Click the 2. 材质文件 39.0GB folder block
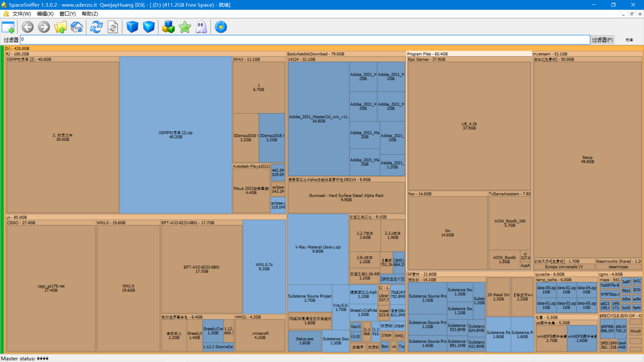Image resolution: width=644 pixels, height=362 pixels. coord(63,137)
